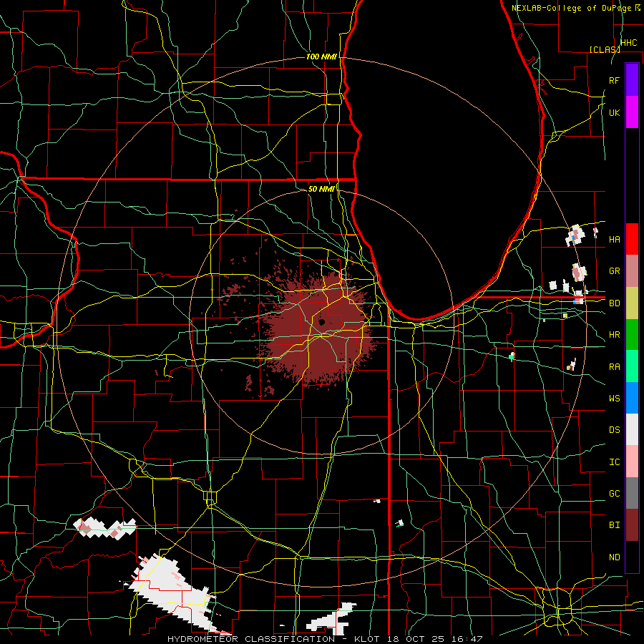The width and height of the screenshot is (644, 644).
Task: Click the 'DS' legend label
Action: click(x=614, y=430)
